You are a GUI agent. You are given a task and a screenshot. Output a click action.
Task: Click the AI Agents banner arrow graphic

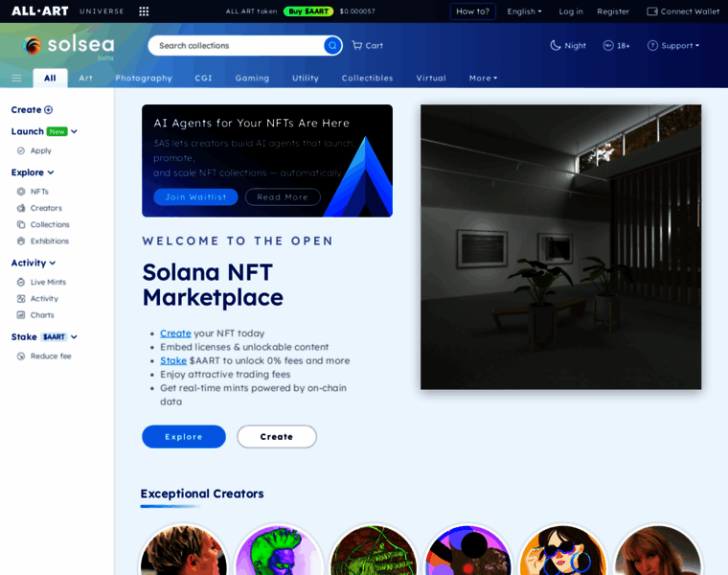click(x=360, y=176)
